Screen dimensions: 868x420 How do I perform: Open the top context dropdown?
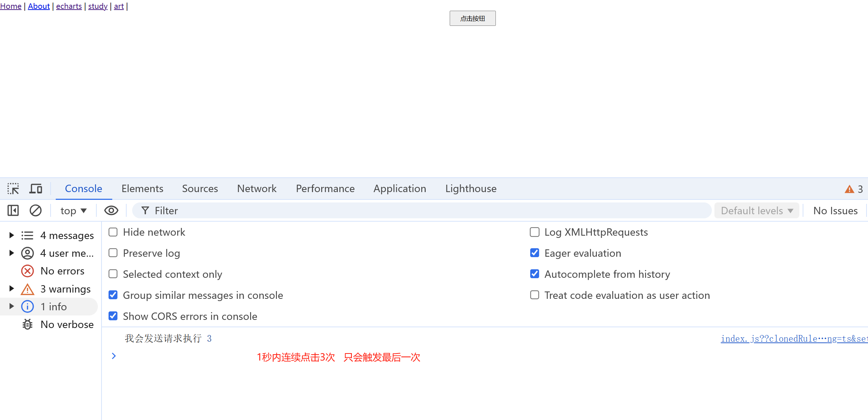coord(73,211)
